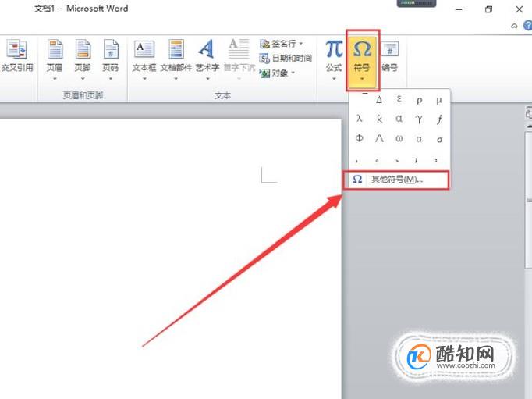Viewport: 532px width, 399px height.
Task: Expand the Text Box (文本框) dropdown arrow
Action: [x=144, y=79]
